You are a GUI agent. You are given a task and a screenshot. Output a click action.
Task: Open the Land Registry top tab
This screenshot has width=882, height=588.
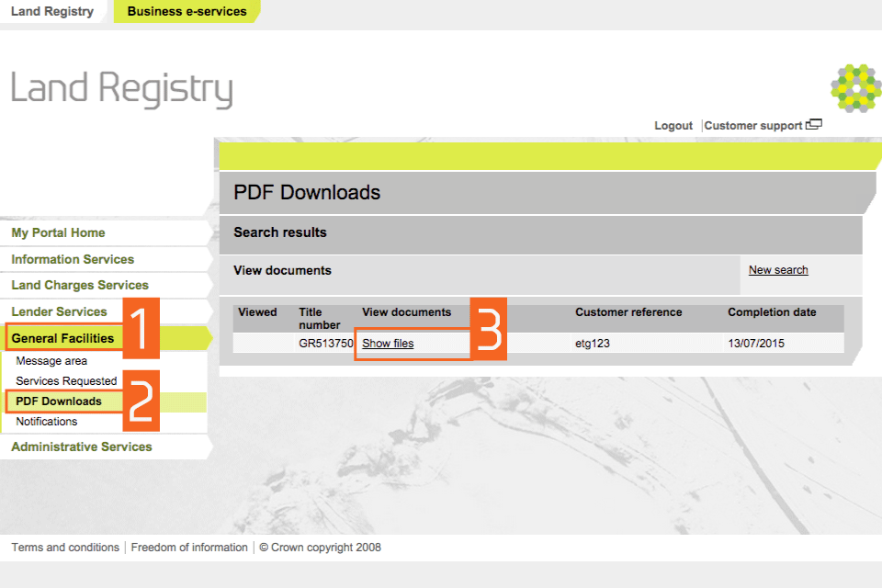[52, 12]
